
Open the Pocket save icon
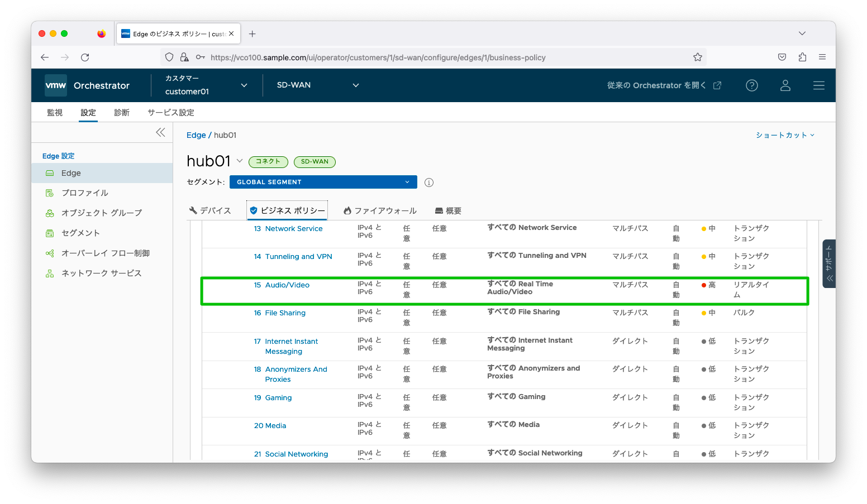(x=782, y=57)
